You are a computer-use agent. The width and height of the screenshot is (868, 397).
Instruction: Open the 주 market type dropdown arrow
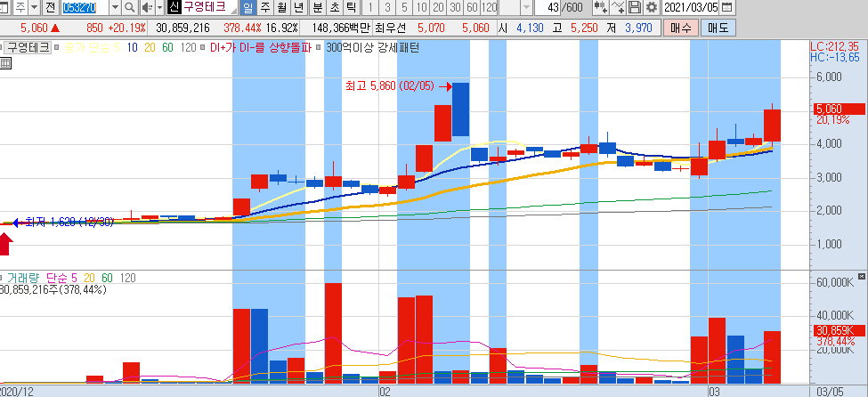(x=34, y=8)
